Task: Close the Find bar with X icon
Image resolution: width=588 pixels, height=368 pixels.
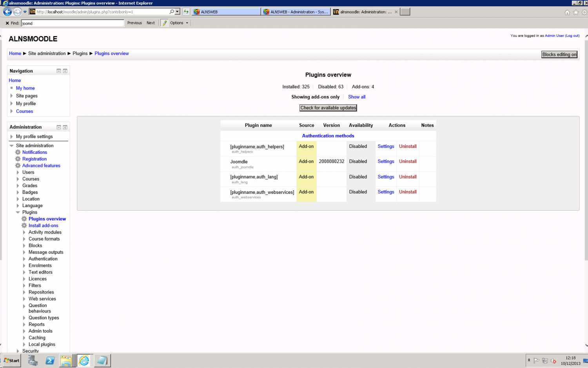Action: point(7,23)
